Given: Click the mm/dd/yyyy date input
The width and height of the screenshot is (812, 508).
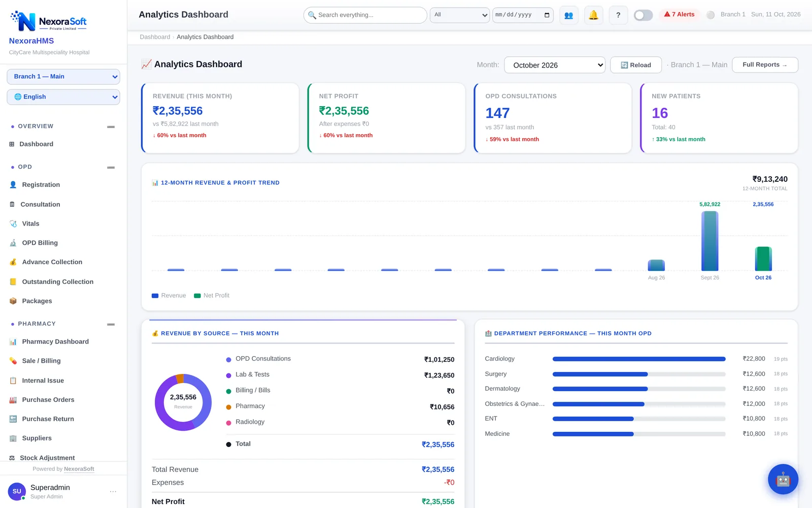Looking at the screenshot, I should pyautogui.click(x=523, y=15).
